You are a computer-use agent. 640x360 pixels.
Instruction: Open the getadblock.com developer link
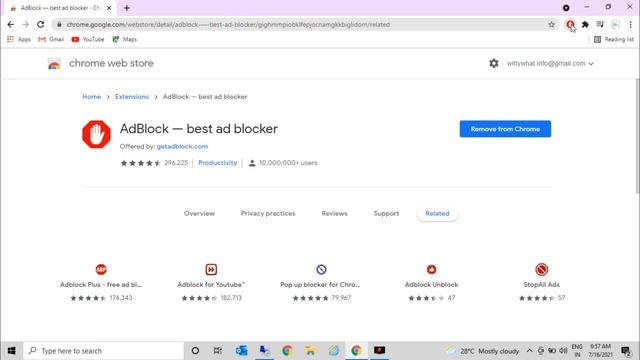coord(182,146)
